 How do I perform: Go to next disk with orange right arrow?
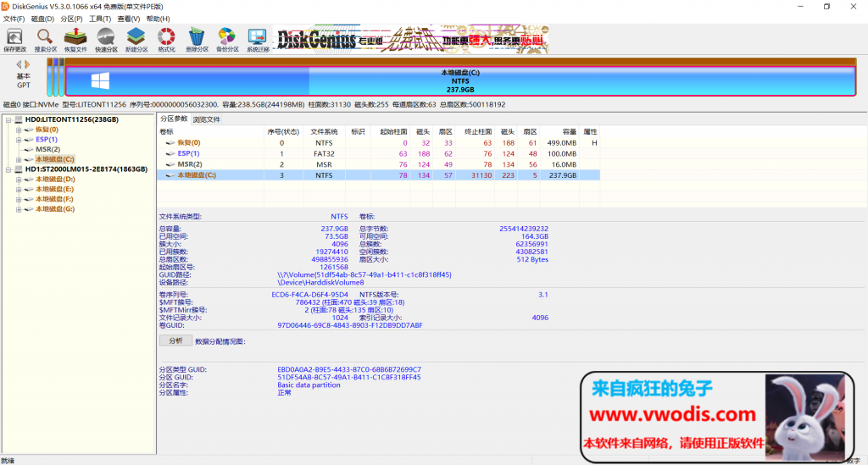(27, 64)
